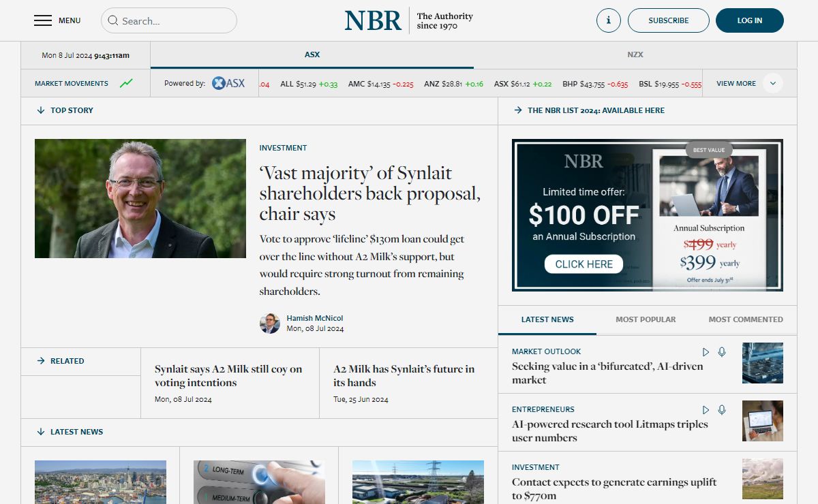Click the BSL $19.955 ticker
The image size is (818, 504).
[x=670, y=84]
